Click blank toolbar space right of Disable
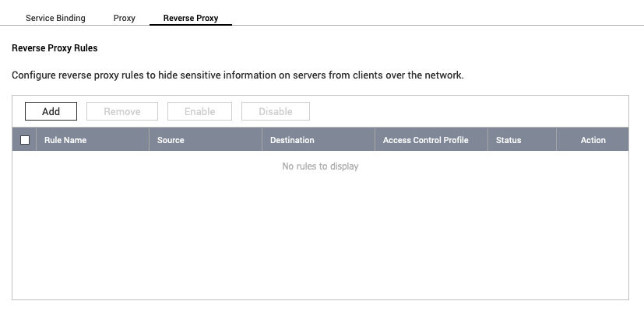The width and height of the screenshot is (644, 315). pos(467,111)
